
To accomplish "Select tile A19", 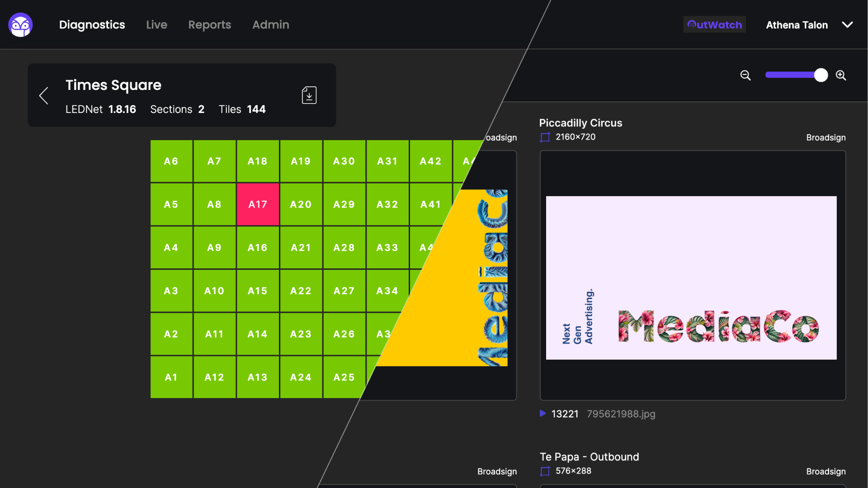I will (301, 161).
